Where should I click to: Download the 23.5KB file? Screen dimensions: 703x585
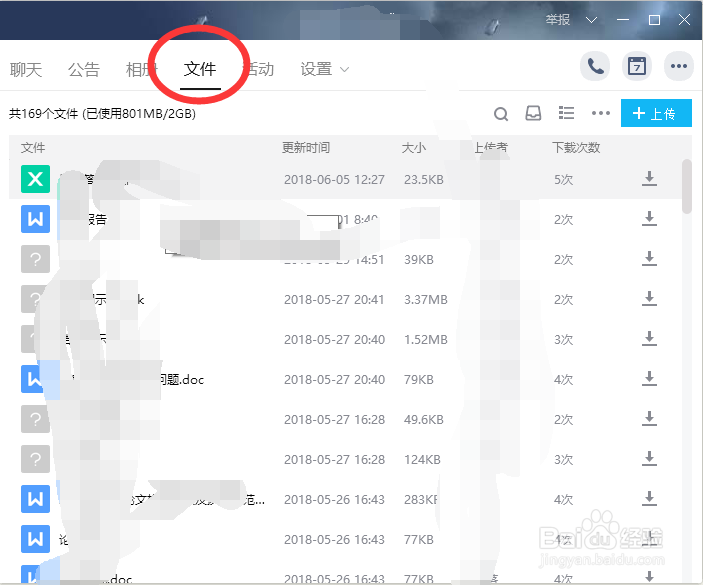tap(649, 178)
